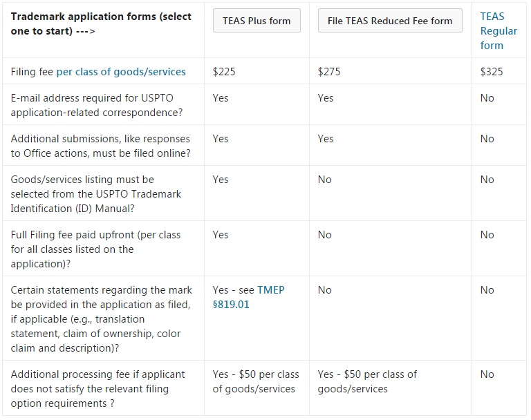Select the 'Additional submissions' row label

coord(100,146)
